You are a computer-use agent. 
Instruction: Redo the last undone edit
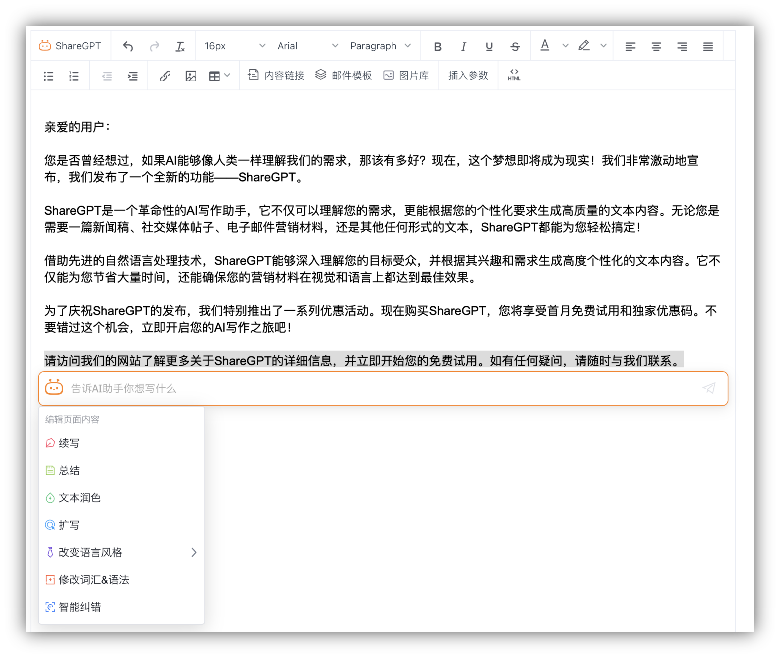coord(154,46)
